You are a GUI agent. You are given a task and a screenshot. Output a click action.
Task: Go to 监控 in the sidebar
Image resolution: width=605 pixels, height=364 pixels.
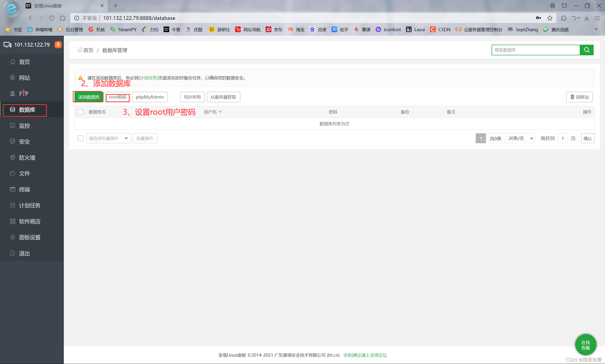(24, 126)
